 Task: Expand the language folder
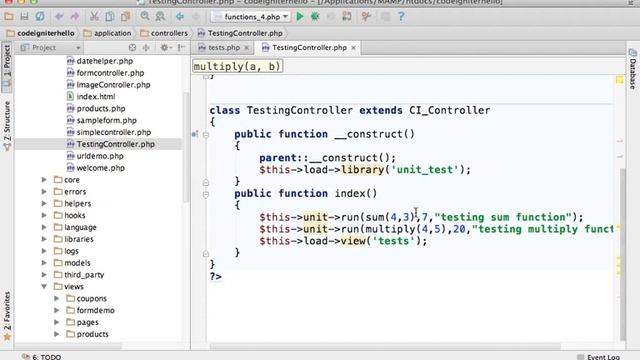coord(44,227)
